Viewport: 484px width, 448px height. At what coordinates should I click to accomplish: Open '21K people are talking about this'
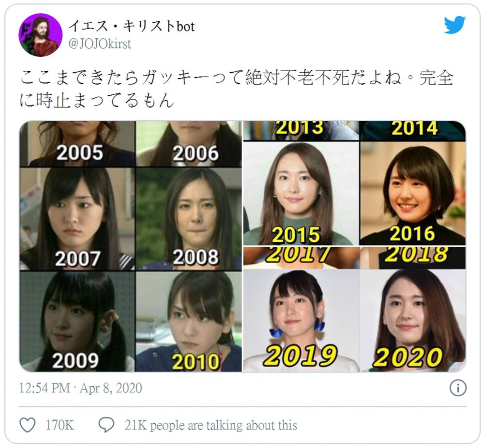click(211, 425)
